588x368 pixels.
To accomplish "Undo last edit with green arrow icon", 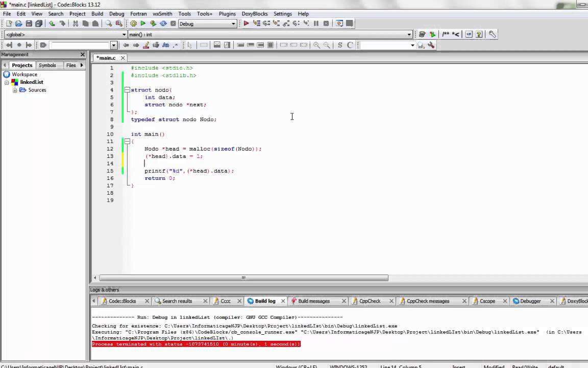I will (x=52, y=24).
